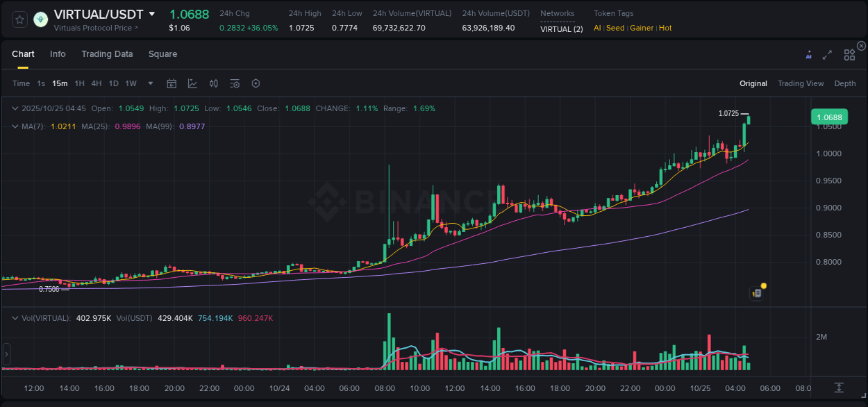Viewport: 868px width, 407px height.
Task: Click the 1.0688 price label on axis
Action: coord(829,117)
